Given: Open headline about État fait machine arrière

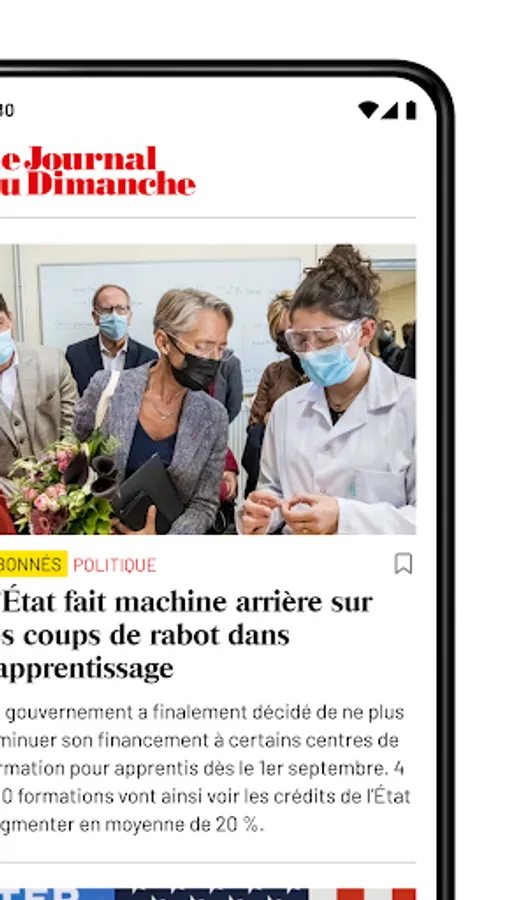Looking at the screenshot, I should coord(186,635).
